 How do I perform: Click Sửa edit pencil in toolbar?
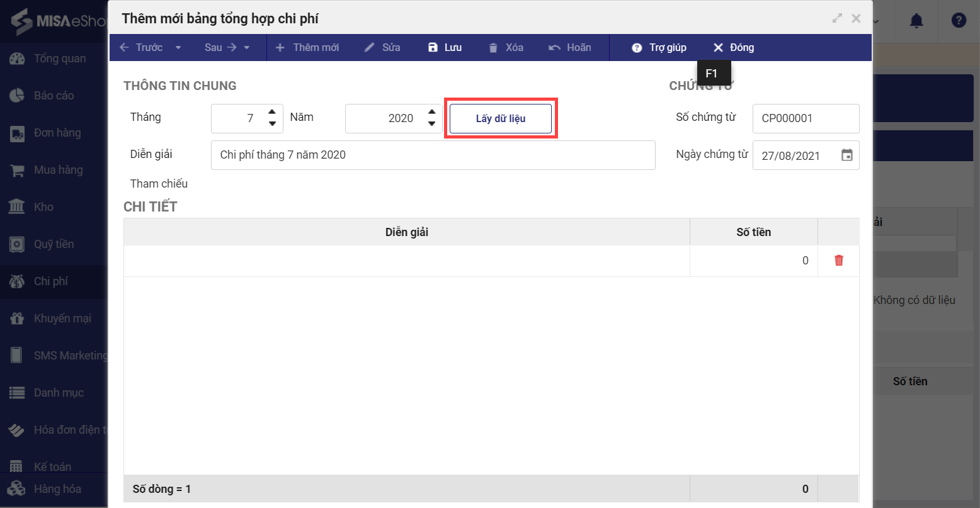382,47
